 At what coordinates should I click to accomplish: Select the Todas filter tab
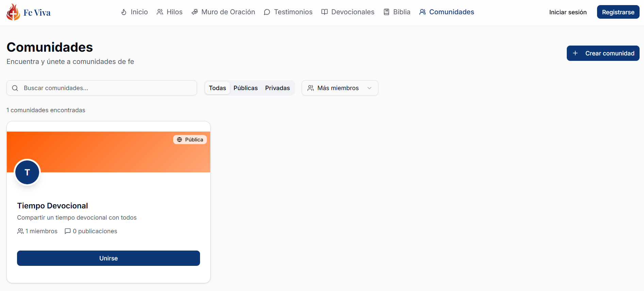point(217,88)
